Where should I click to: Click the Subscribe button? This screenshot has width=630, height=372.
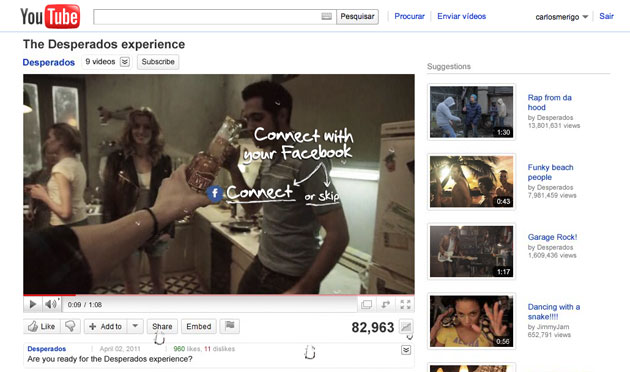pyautogui.click(x=158, y=62)
